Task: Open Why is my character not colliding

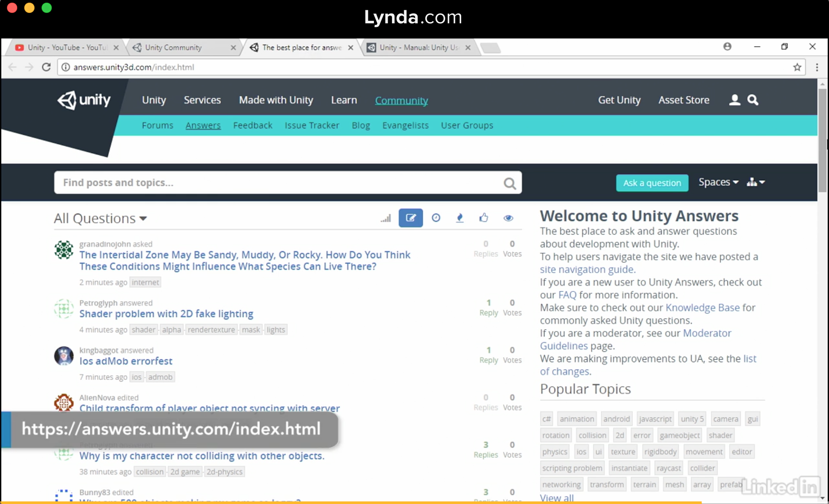Action: tap(202, 456)
